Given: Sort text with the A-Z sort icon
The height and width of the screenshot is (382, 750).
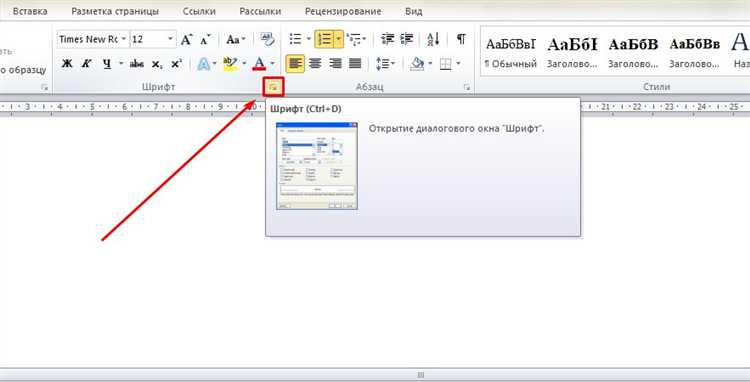Looking at the screenshot, I should click(433, 39).
